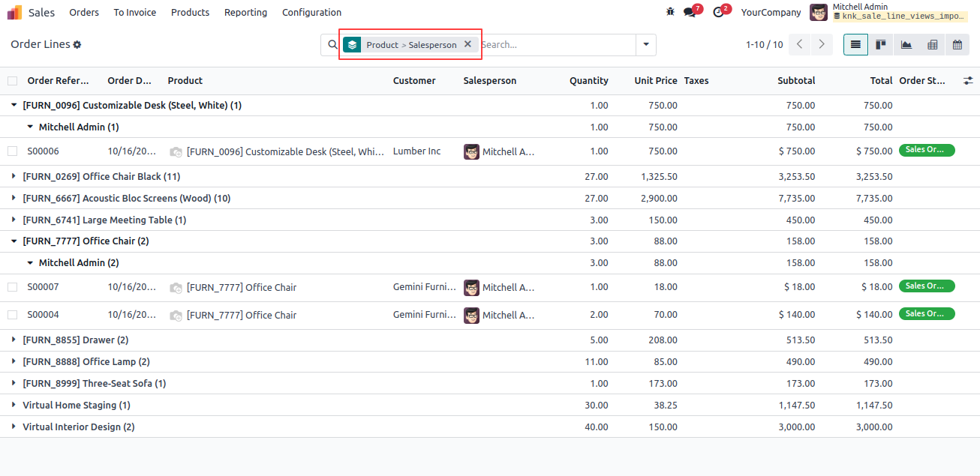Image resolution: width=980 pixels, height=476 pixels.
Task: Expand the Large Meeting Table group
Action: [x=14, y=220]
